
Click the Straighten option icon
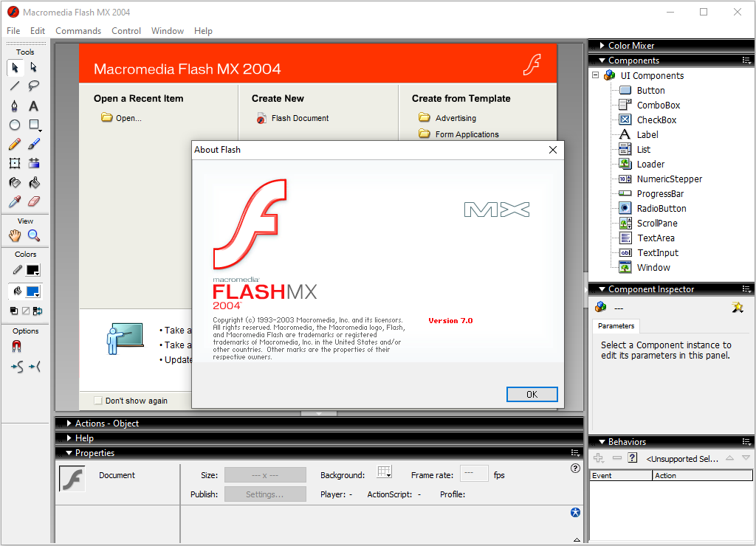coord(35,367)
